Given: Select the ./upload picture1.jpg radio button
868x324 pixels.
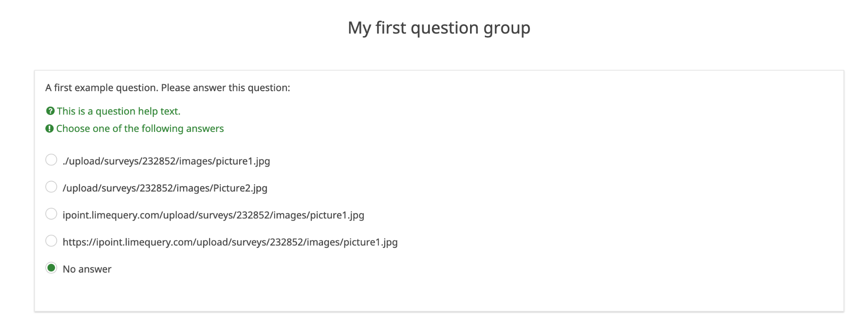Looking at the screenshot, I should 51,160.
